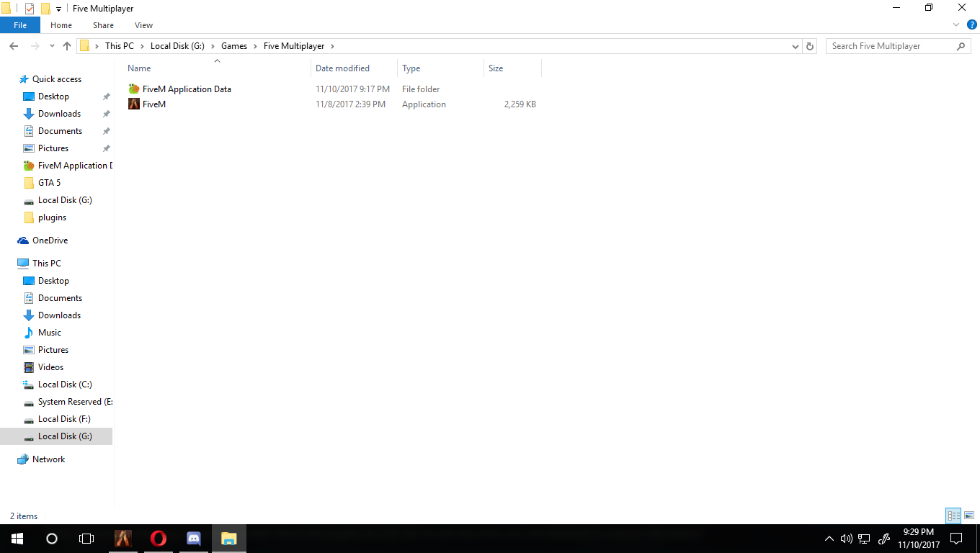Screen dimensions: 980x553
Task: Click the search magnifier icon
Action: point(961,46)
